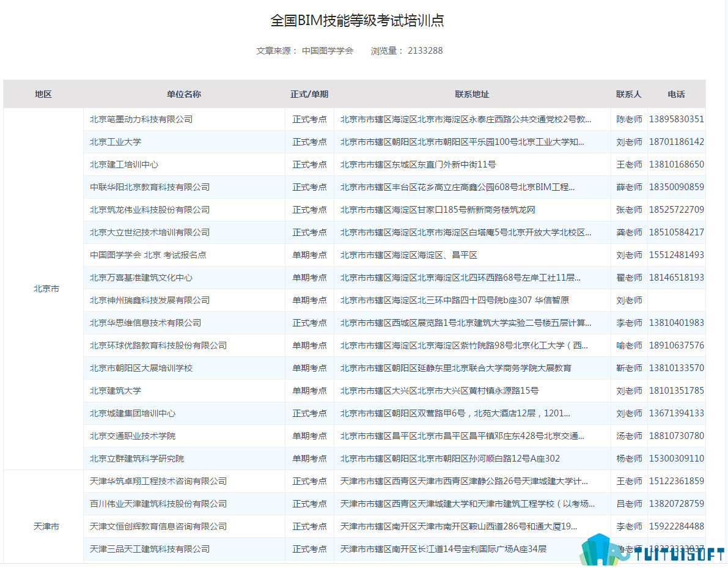Select 北京建工培训中心 unit name

coord(124,165)
